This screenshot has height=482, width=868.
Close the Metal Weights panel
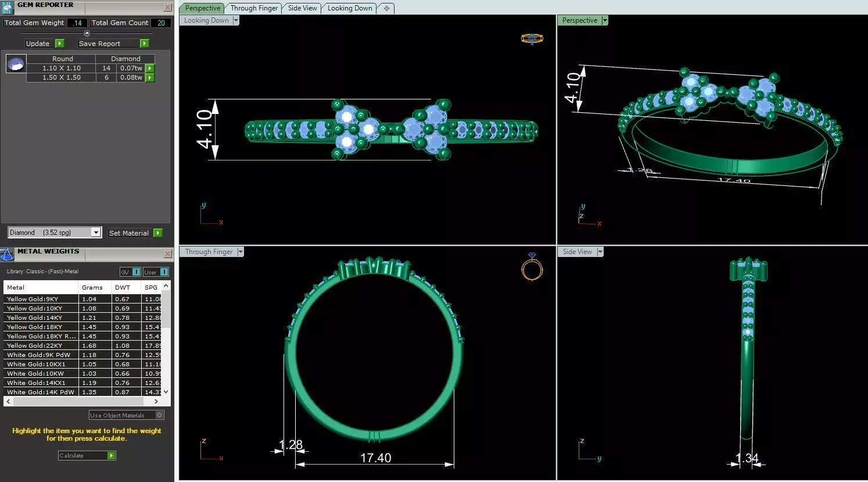pos(167,254)
